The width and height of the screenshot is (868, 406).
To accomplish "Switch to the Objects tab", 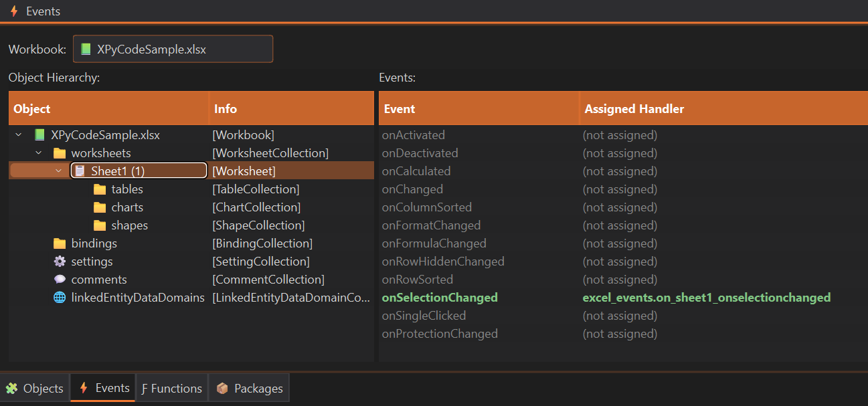I will (x=35, y=389).
